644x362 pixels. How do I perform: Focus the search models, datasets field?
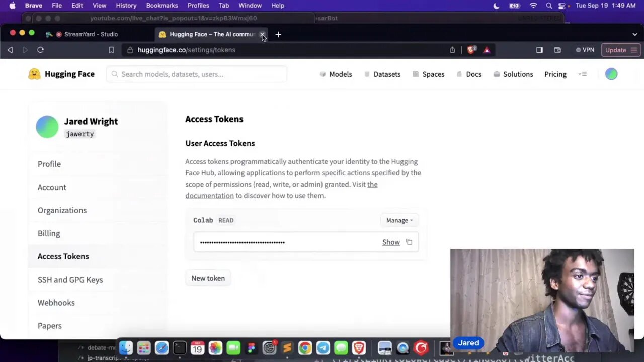pos(197,74)
